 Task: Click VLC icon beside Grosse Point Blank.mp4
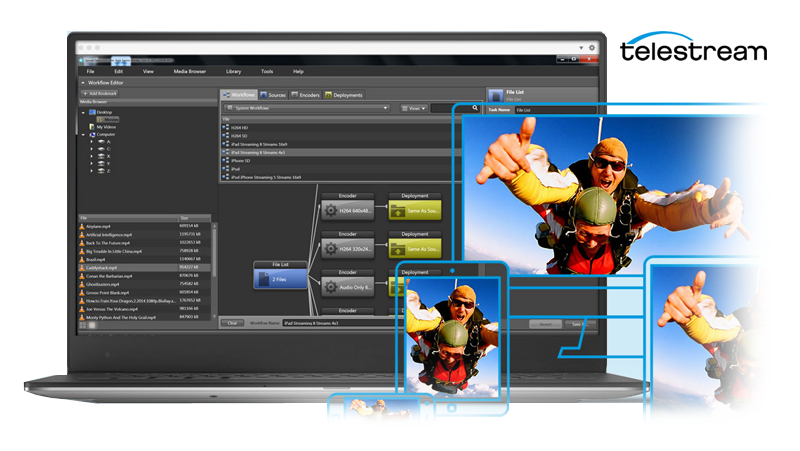pyautogui.click(x=82, y=292)
